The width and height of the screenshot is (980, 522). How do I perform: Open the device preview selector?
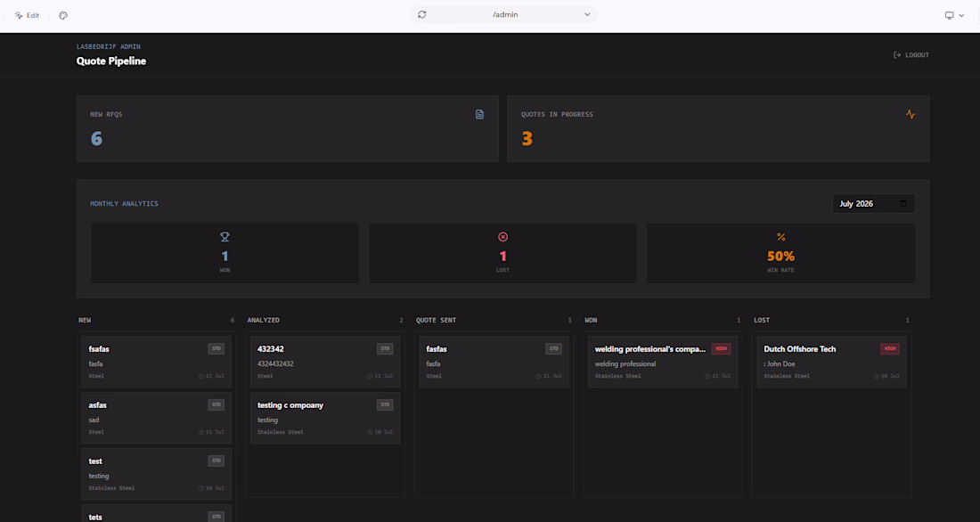[954, 15]
